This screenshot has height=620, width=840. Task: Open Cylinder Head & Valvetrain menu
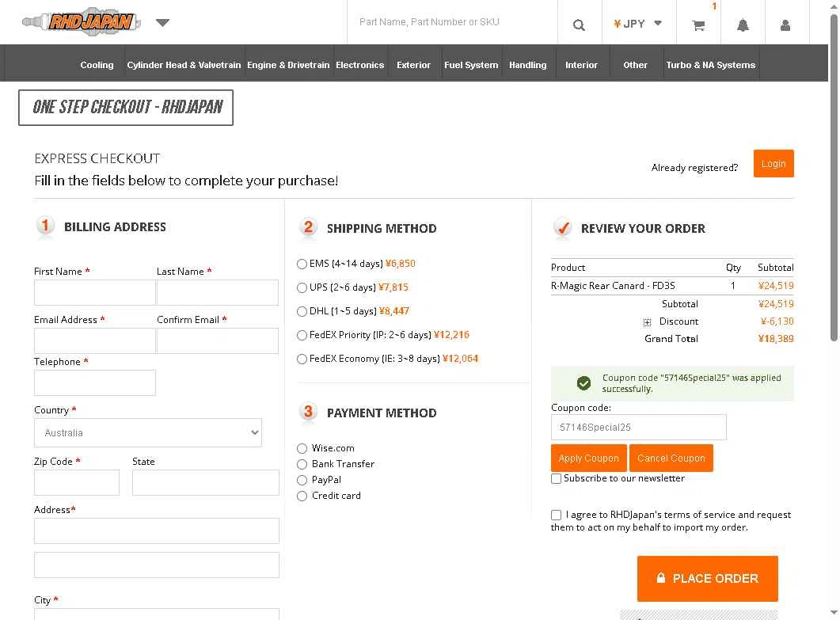click(x=184, y=65)
